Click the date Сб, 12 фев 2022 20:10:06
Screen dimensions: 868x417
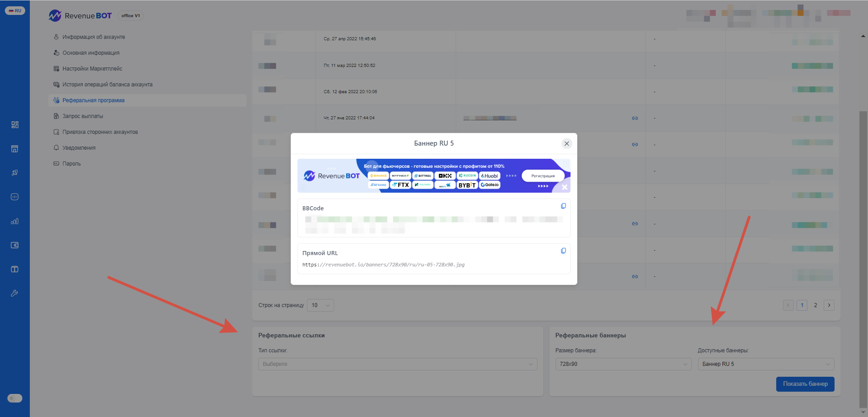click(x=350, y=92)
